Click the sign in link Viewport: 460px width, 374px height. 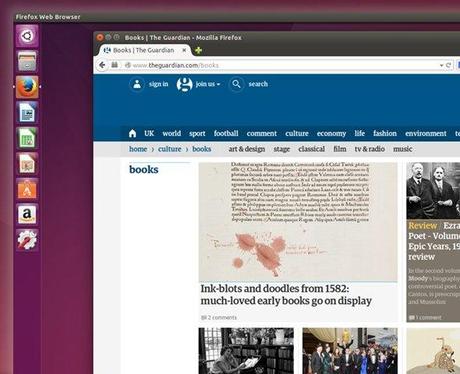pyautogui.click(x=158, y=84)
